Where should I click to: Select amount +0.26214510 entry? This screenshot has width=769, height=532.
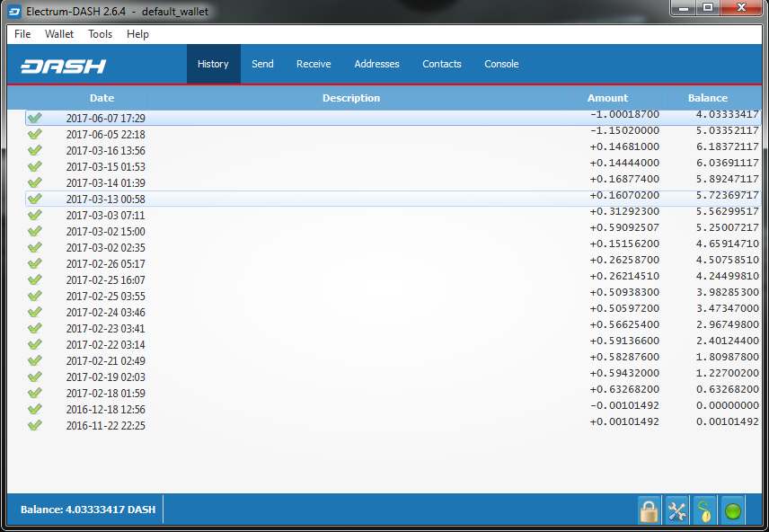point(624,276)
